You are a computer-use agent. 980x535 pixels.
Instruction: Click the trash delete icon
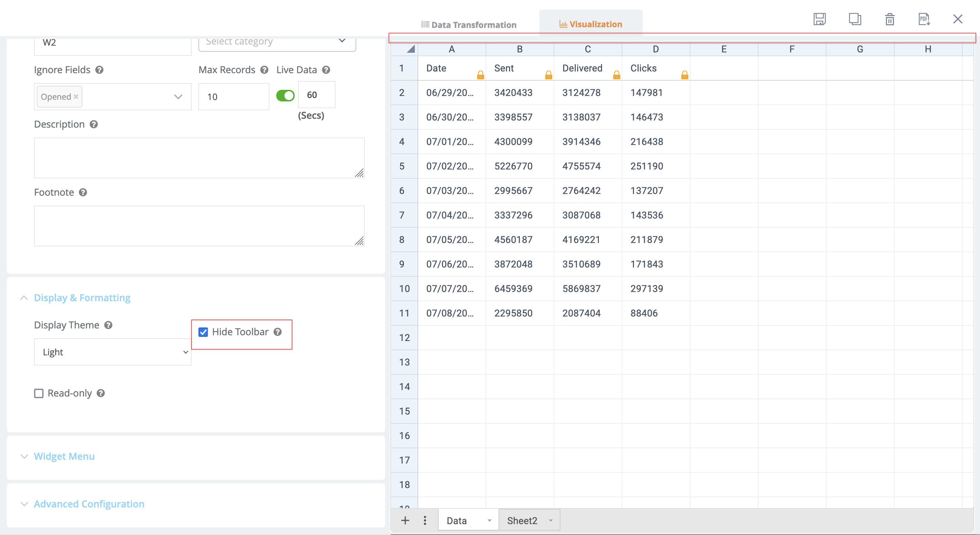tap(889, 19)
